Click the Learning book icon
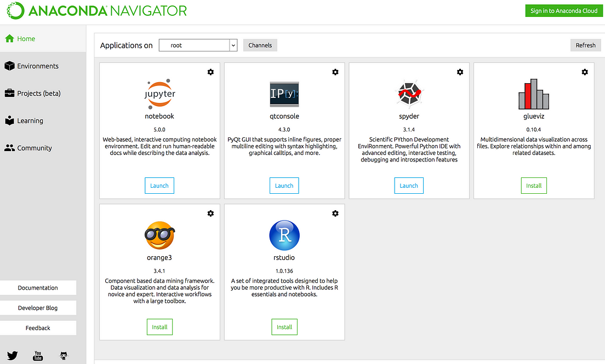605x364 pixels. click(x=10, y=120)
